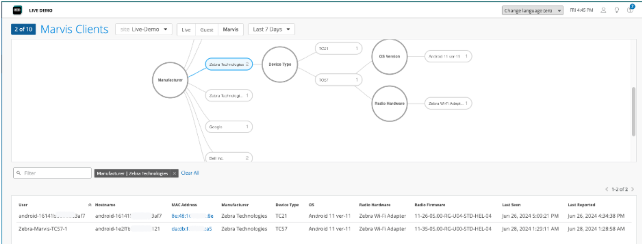Select the Google manufacturer node

[x=229, y=127]
